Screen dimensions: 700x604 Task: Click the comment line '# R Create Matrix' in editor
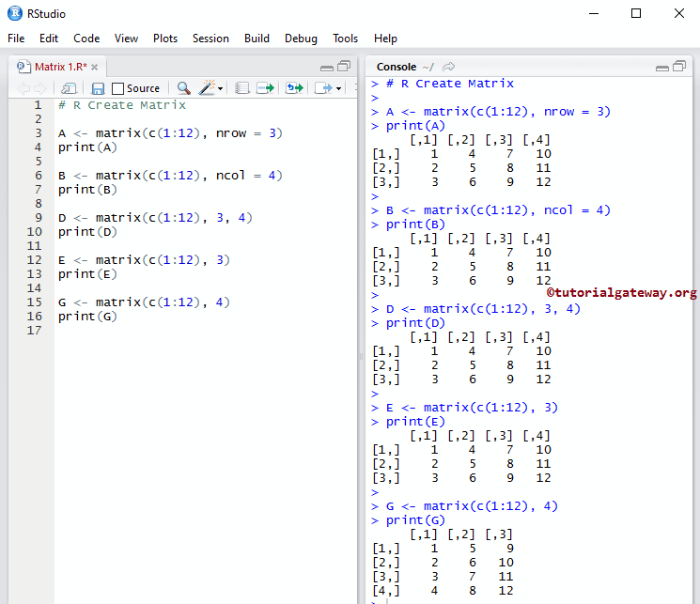pyautogui.click(x=122, y=105)
